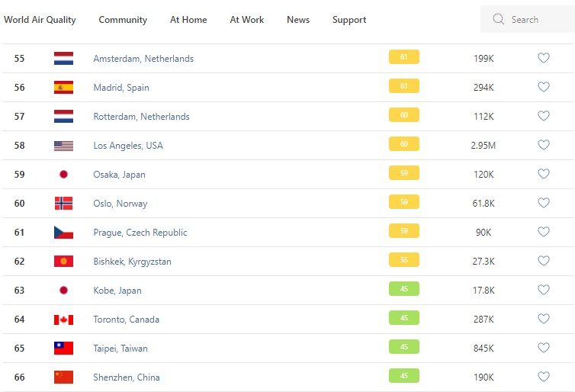
Task: Open the At Home menu
Action: pos(188,20)
